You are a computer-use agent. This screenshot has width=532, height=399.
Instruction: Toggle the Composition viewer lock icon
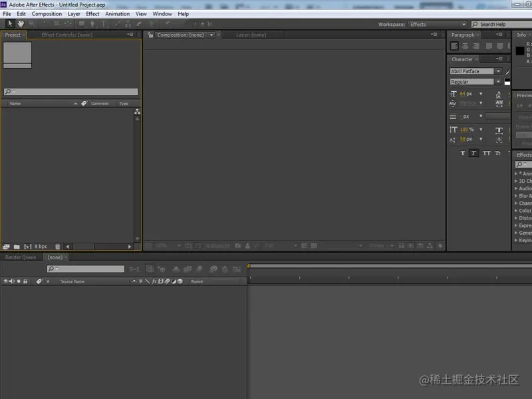(150, 35)
